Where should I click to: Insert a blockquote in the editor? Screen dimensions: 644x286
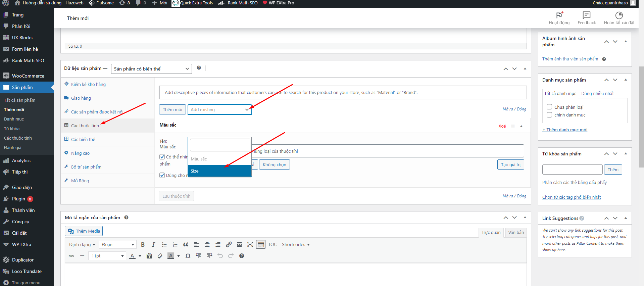186,245
